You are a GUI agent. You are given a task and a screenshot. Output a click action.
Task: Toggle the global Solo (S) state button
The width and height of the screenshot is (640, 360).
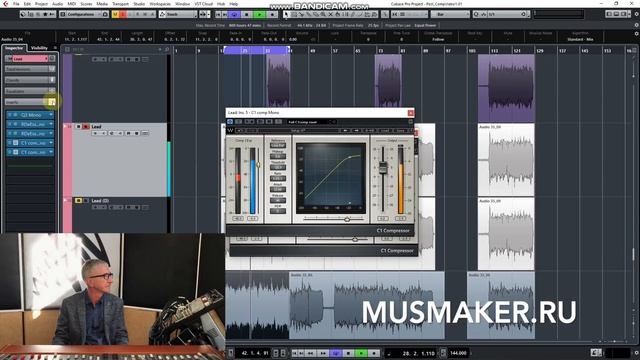[122, 14]
